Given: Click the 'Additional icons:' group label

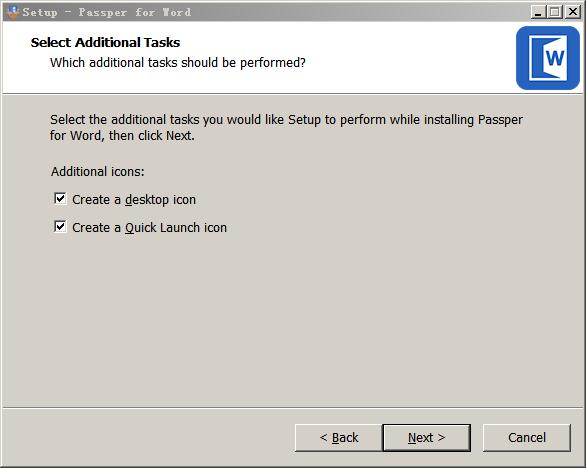Looking at the screenshot, I should pos(98,172).
